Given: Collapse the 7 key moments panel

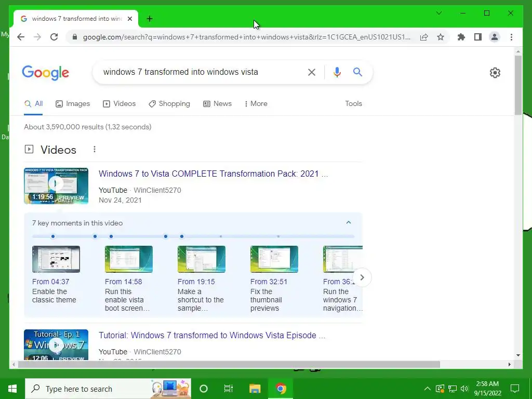Looking at the screenshot, I should click(349, 222).
